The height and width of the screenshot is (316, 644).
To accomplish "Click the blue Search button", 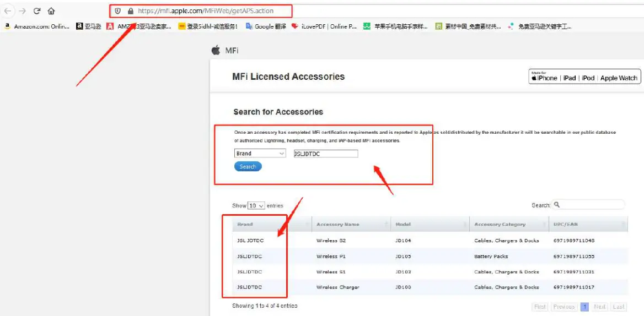I will (x=248, y=166).
